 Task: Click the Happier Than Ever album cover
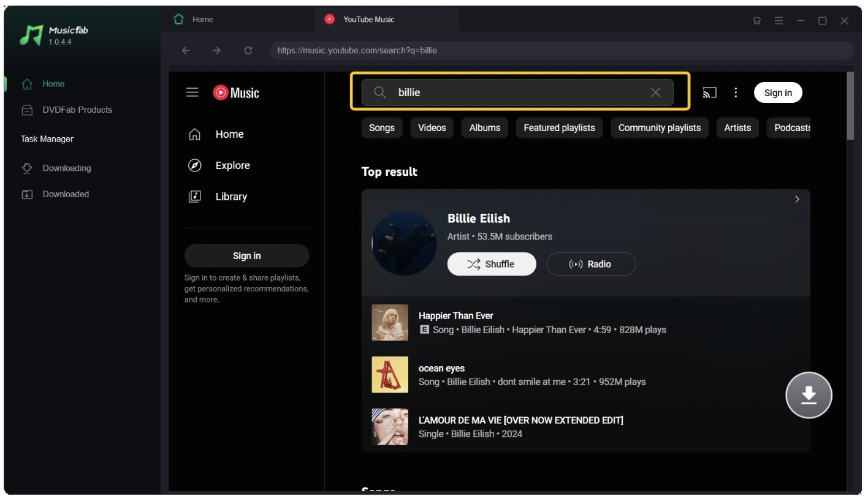(390, 323)
